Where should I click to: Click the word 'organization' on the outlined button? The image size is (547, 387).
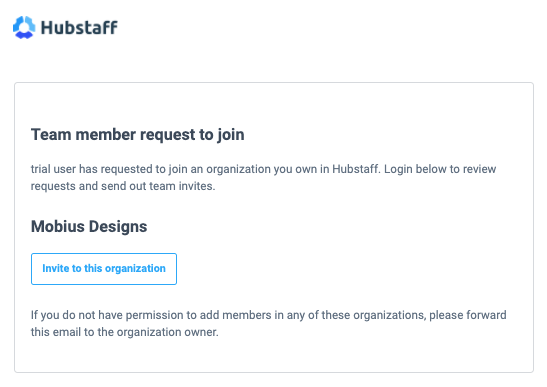tap(135, 268)
